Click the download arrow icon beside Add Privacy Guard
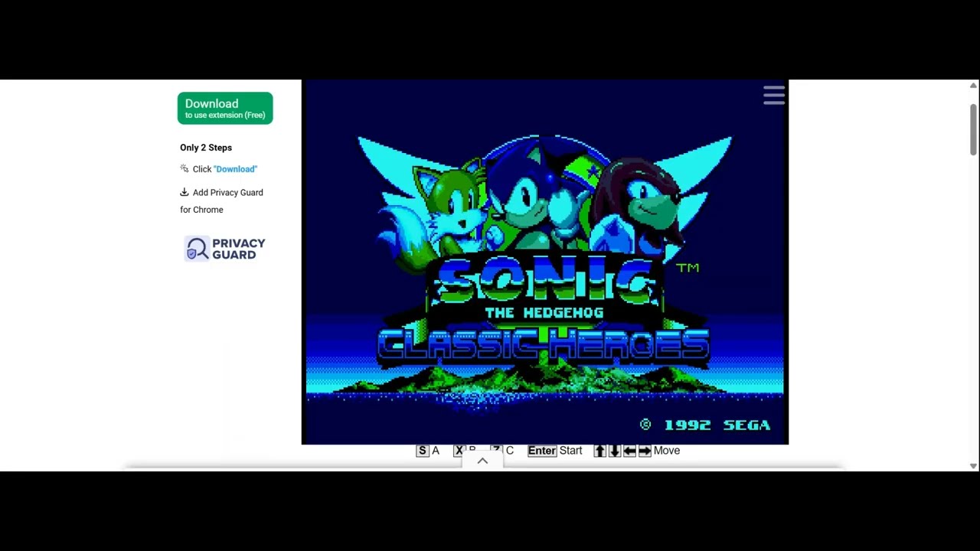Screen dimensions: 980x551 [185, 192]
